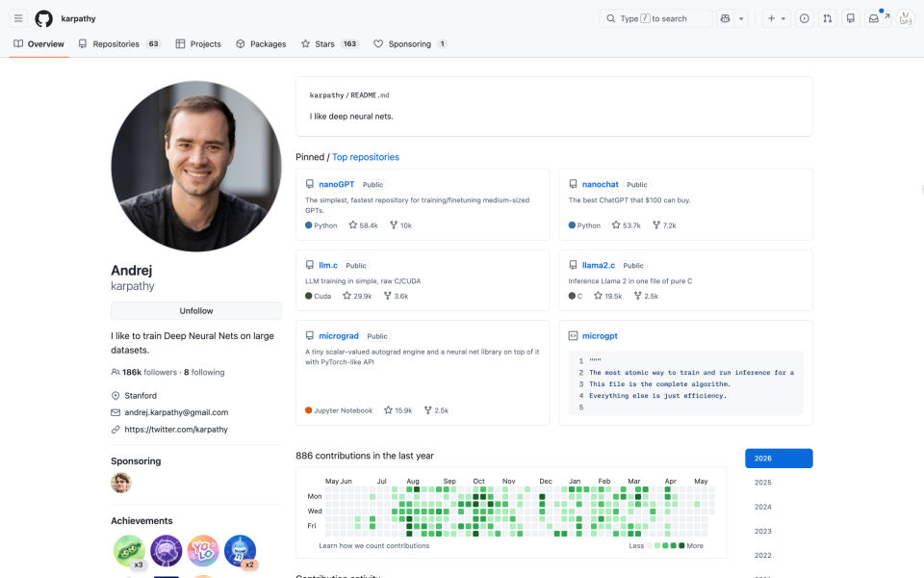Screen dimensions: 924x578
Task: View micrograd's 15.9k stargazers
Action: 398,410
